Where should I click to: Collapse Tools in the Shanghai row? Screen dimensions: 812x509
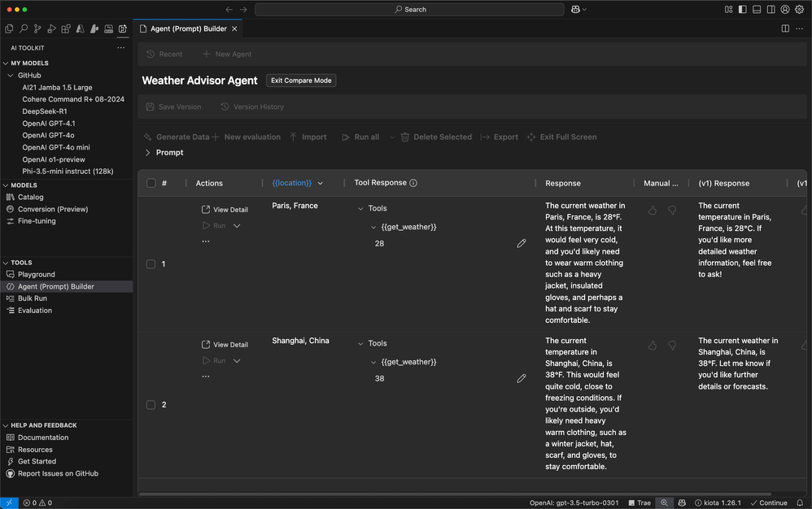tap(360, 343)
